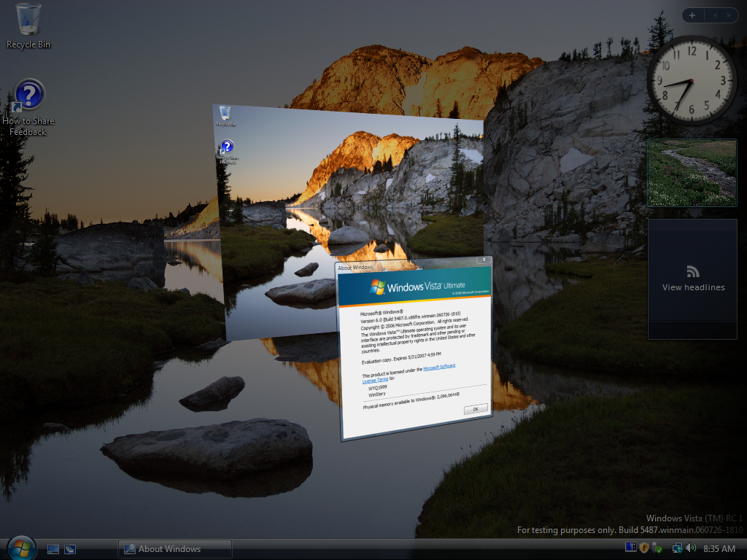Open the network tray icon
Viewport: 747px width, 560px height.
pos(677,548)
